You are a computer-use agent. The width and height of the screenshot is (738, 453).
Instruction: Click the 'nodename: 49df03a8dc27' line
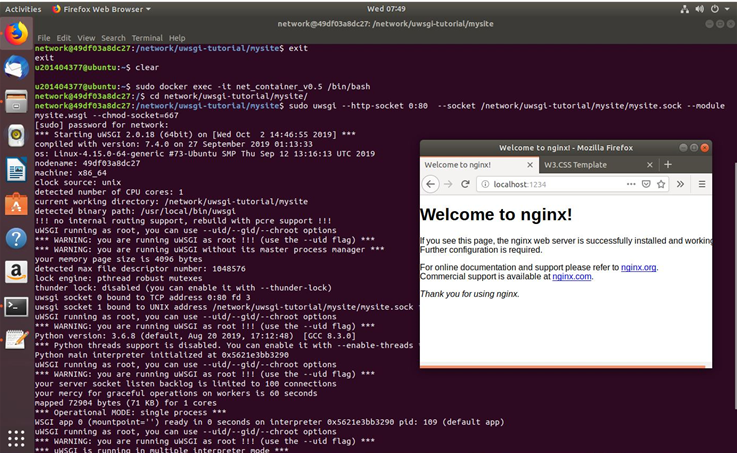[87, 163]
